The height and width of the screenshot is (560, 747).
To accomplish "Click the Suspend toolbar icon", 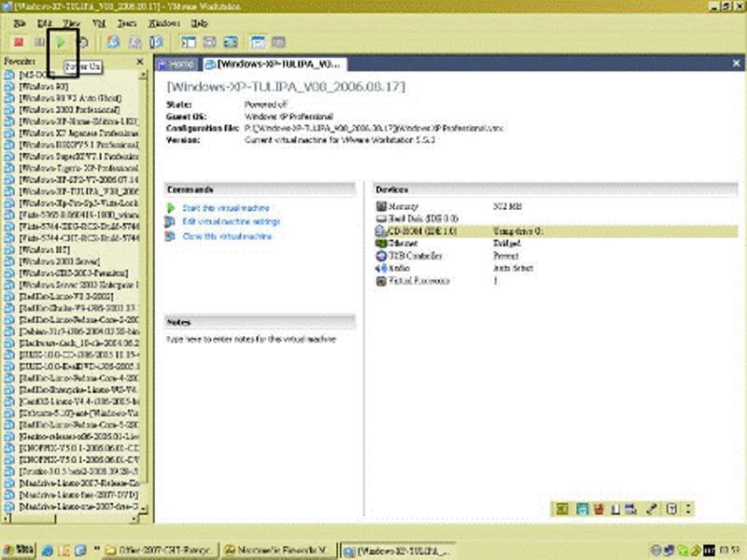I will click(39, 42).
